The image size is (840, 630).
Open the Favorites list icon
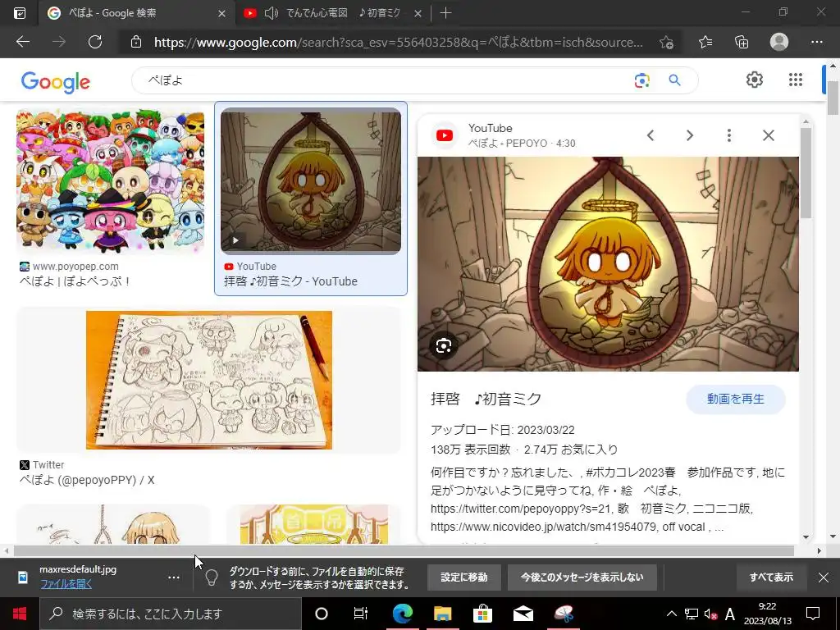coord(705,42)
